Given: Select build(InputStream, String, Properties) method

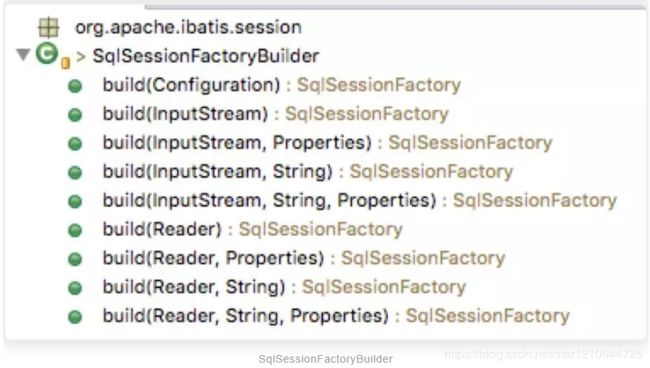Looking at the screenshot, I should pyautogui.click(x=360, y=201).
